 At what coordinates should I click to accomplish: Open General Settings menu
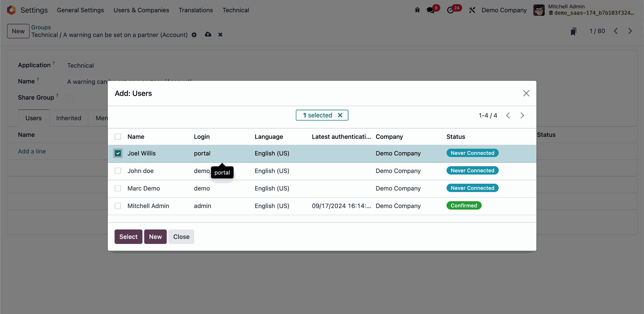pyautogui.click(x=80, y=10)
